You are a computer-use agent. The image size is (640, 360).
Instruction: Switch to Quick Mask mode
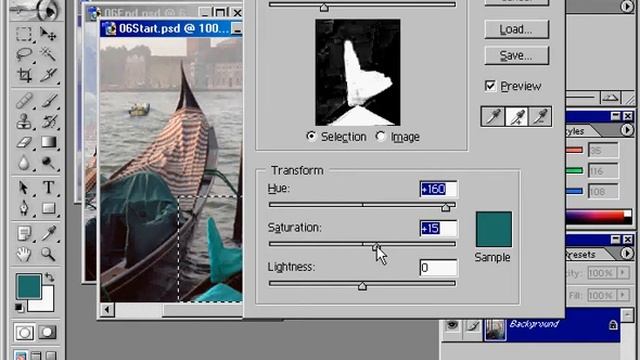47,332
